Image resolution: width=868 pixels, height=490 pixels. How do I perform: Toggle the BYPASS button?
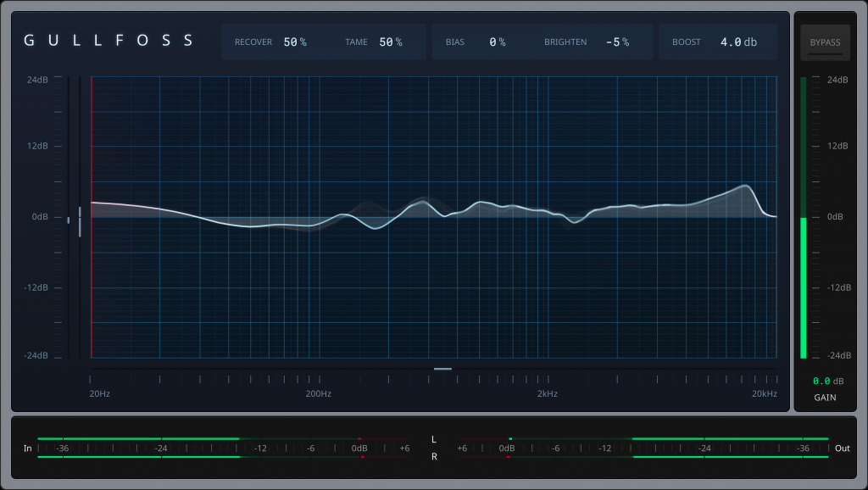[825, 42]
